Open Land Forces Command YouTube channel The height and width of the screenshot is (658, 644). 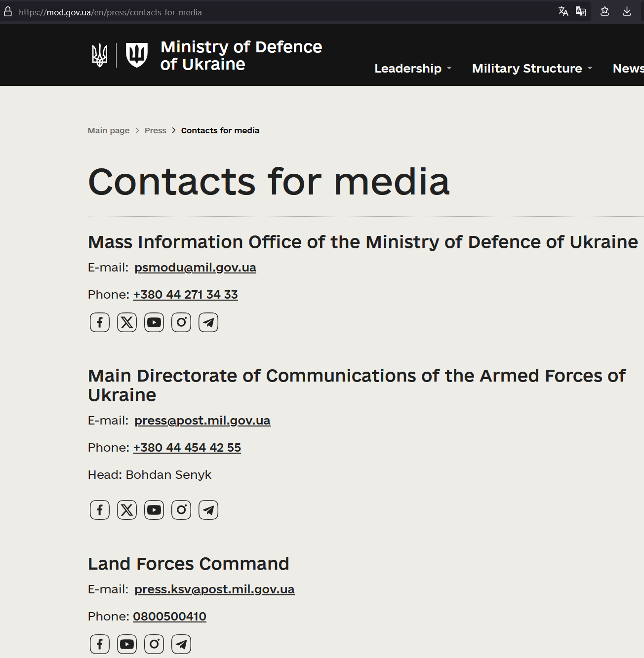tap(127, 644)
